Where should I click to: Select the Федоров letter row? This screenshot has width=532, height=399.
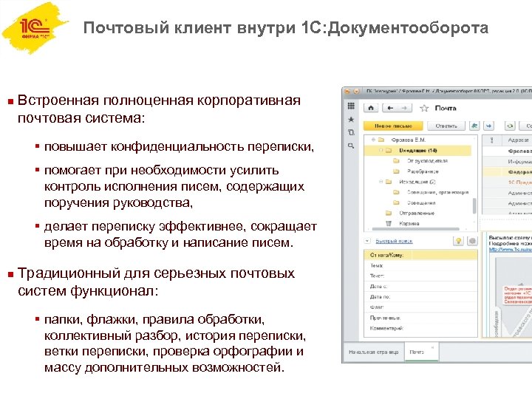tap(507, 172)
